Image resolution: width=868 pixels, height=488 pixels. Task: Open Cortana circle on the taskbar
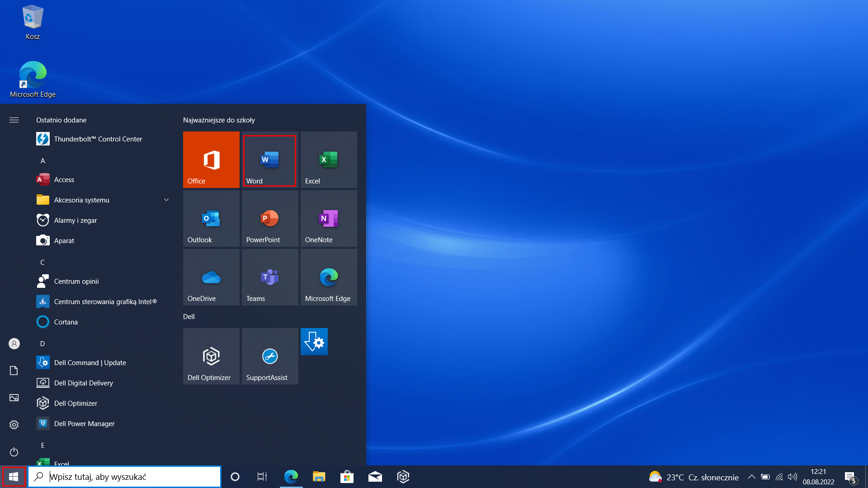[235, 477]
